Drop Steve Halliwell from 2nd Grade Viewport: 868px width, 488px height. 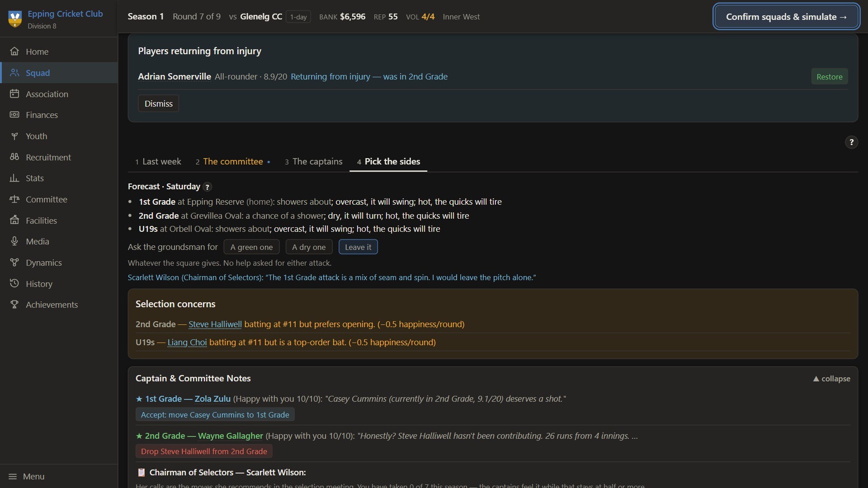(204, 451)
